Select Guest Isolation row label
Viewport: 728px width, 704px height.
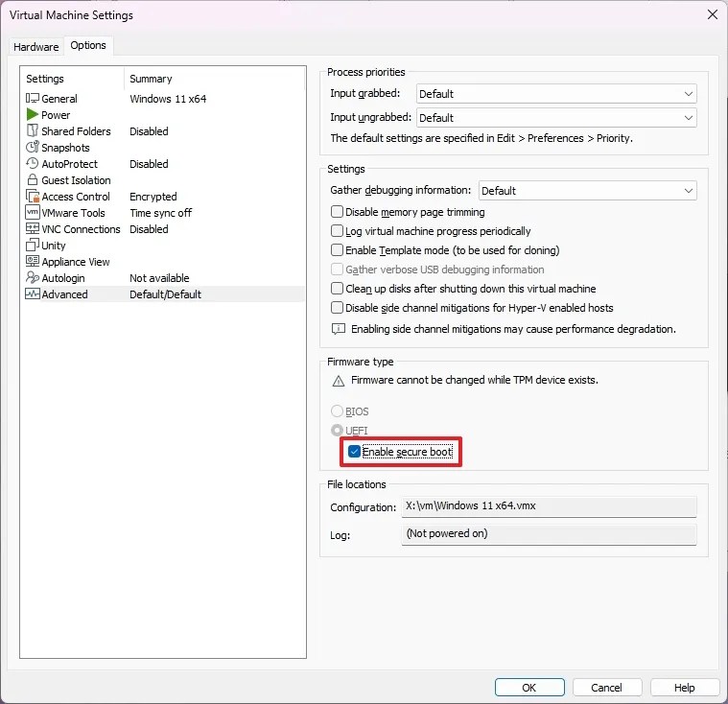pyautogui.click(x=76, y=180)
